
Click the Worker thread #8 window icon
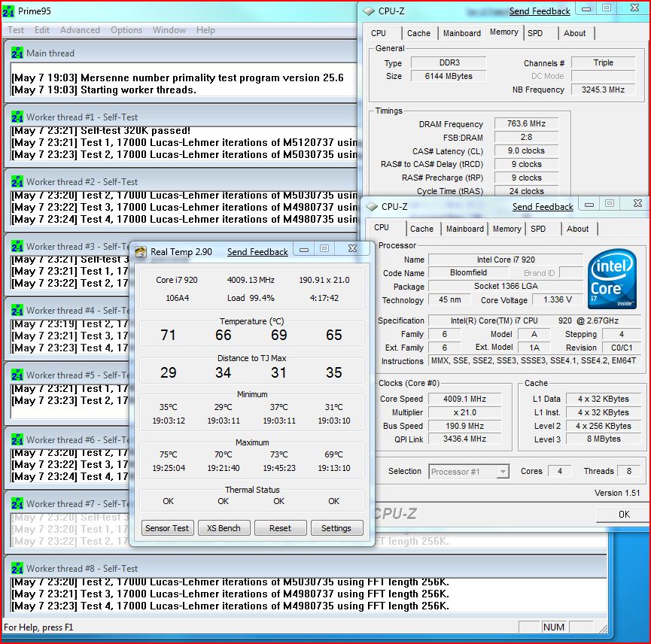point(17,568)
